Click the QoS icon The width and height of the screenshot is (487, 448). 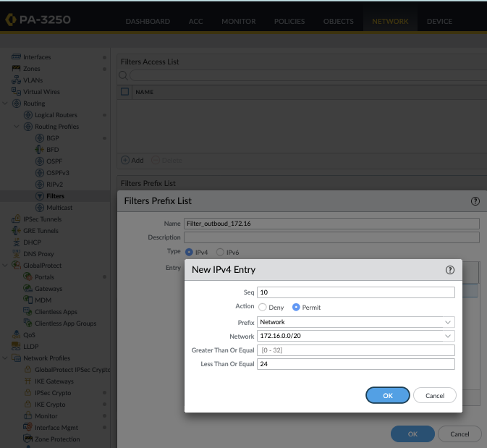16,334
